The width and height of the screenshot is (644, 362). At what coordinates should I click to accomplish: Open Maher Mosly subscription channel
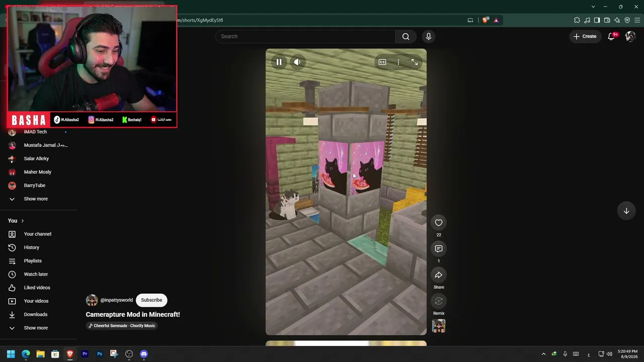click(38, 172)
